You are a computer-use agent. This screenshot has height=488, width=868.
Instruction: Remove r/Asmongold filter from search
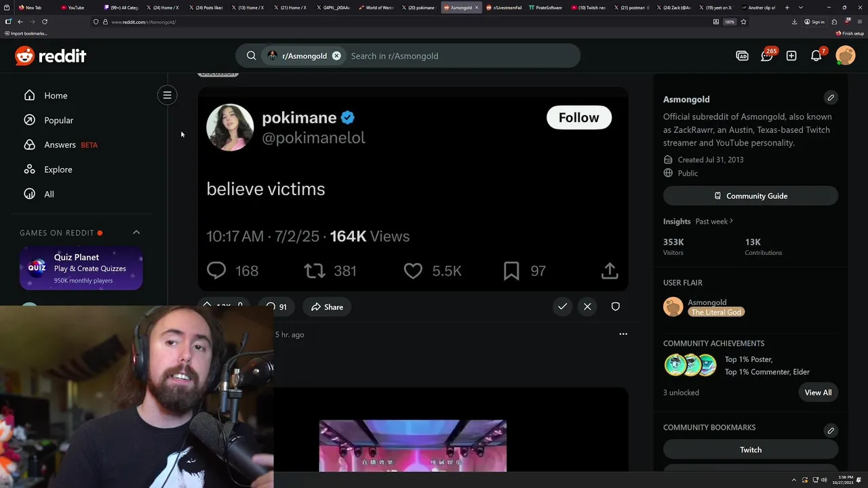point(336,56)
